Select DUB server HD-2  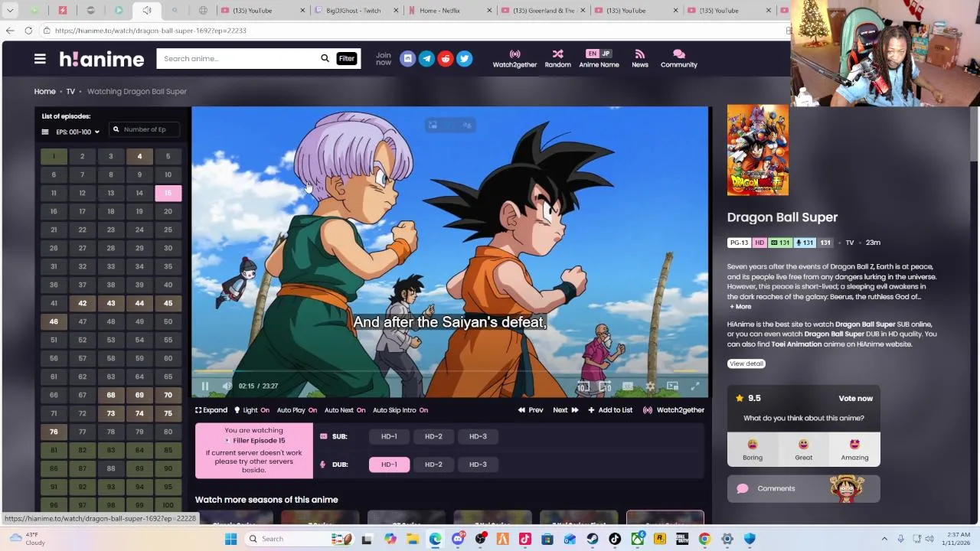coord(433,465)
